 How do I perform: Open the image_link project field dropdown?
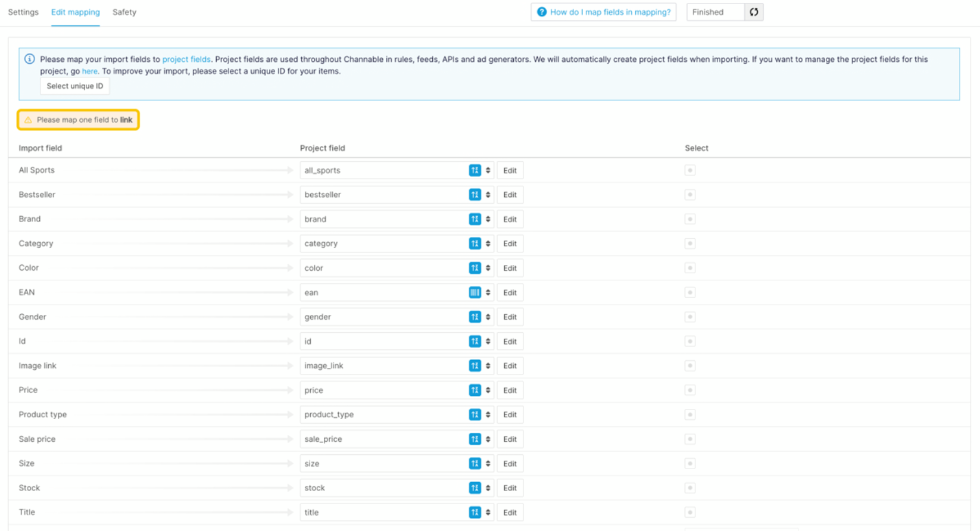(397, 366)
